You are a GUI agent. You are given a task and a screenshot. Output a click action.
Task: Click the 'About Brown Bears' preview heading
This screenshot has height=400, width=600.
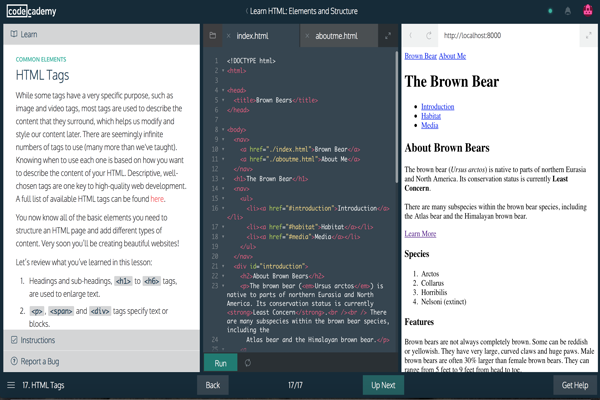(x=447, y=148)
